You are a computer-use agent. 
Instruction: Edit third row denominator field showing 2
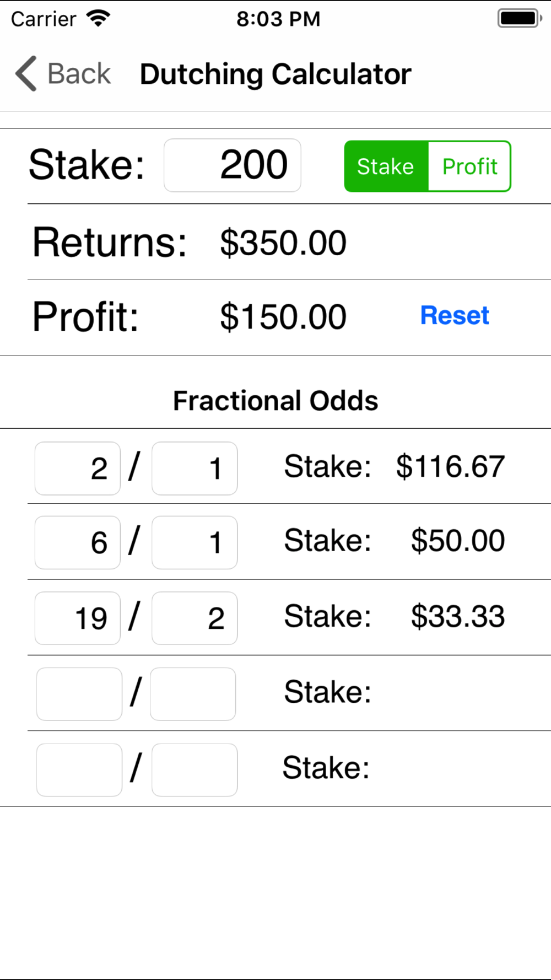point(195,618)
